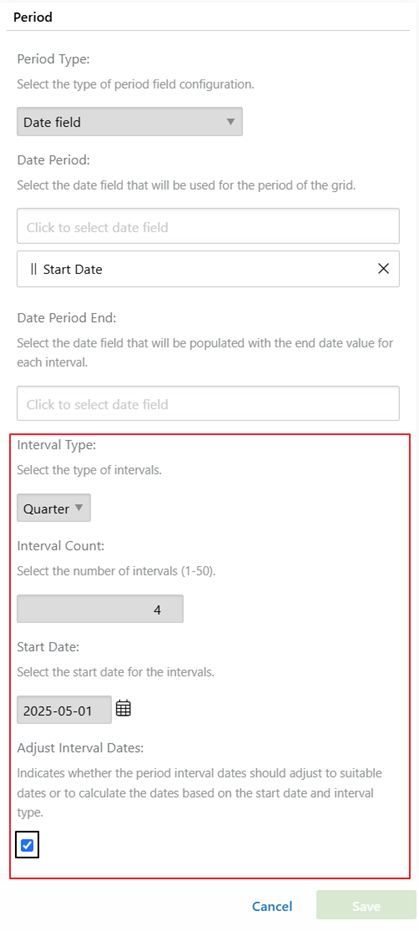Remove the Start Date field using X
Screen dimensions: 419x931
tap(383, 269)
